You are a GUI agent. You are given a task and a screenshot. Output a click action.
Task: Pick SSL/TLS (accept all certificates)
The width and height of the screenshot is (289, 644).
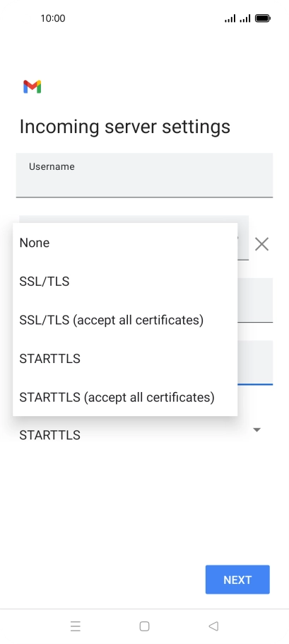125,320
